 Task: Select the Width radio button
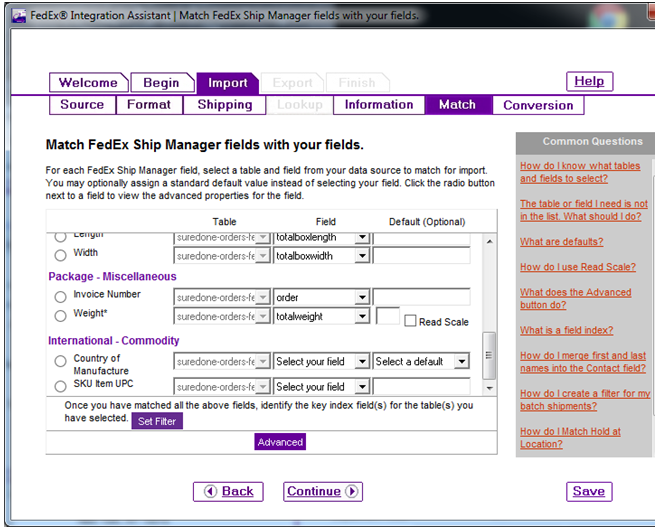(61, 255)
